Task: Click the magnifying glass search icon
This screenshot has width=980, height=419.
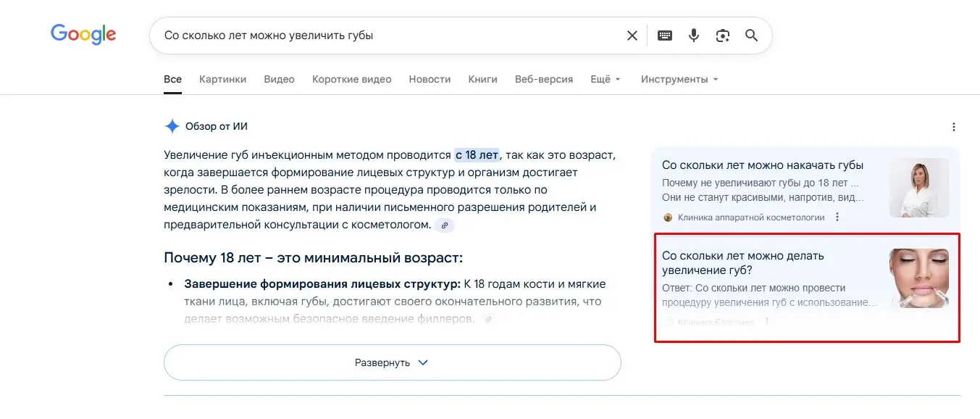Action: (751, 36)
